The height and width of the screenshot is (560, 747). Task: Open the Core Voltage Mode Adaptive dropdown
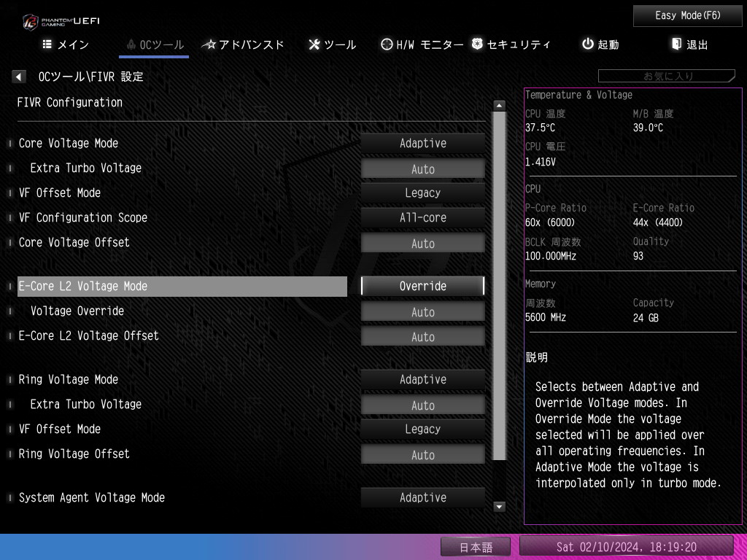pyautogui.click(x=422, y=144)
